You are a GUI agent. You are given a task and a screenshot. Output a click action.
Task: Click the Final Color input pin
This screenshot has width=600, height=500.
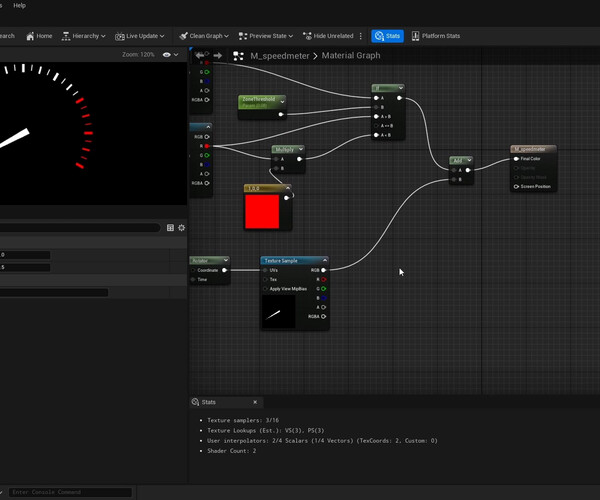point(516,159)
